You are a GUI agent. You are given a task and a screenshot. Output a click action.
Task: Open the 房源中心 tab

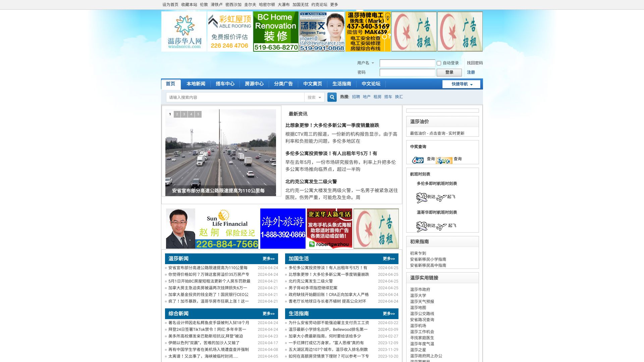pos(254,84)
